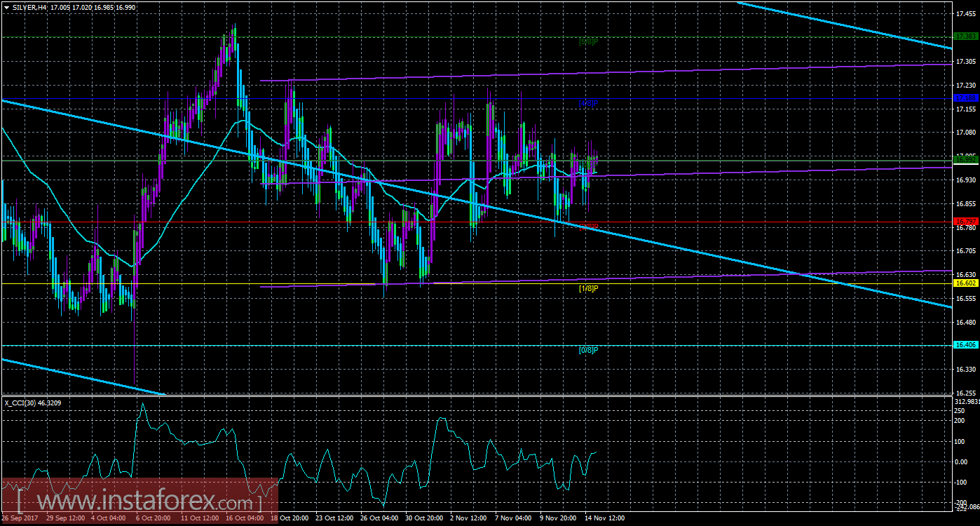The height and width of the screenshot is (526, 980).
Task: Select the blue 17.188 price tag
Action: point(966,97)
